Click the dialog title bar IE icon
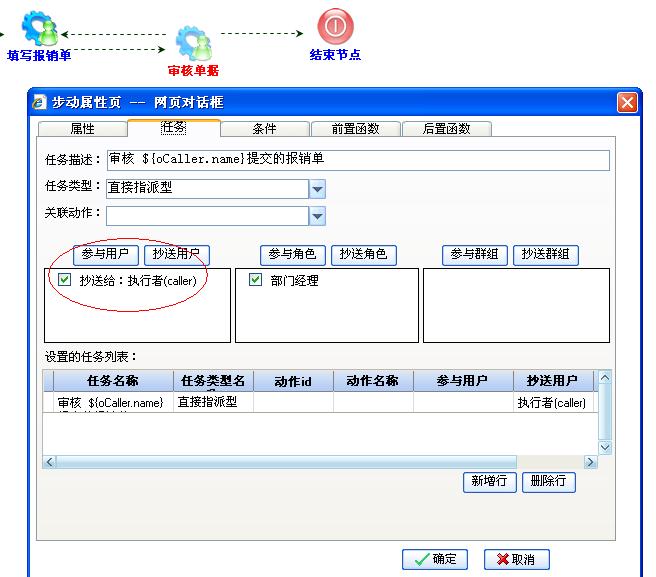656x577 pixels. [x=39, y=102]
